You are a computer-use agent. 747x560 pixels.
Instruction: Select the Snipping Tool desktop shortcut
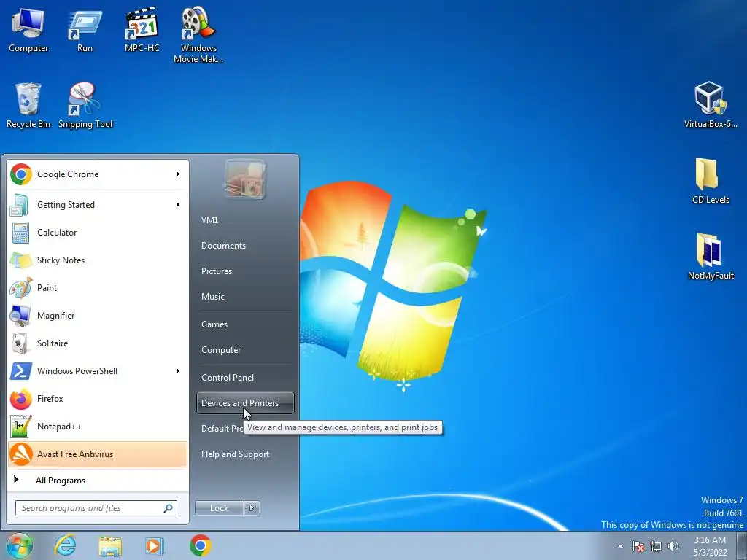click(85, 106)
